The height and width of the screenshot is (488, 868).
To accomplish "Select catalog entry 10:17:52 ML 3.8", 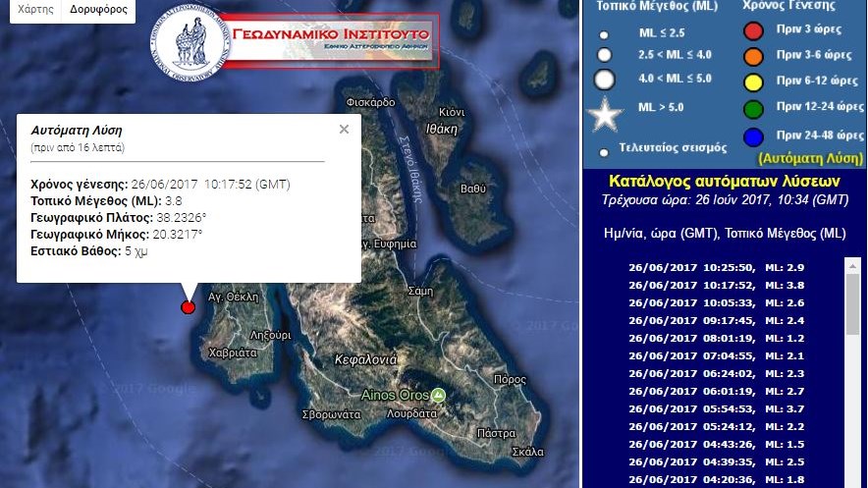I will 717,286.
